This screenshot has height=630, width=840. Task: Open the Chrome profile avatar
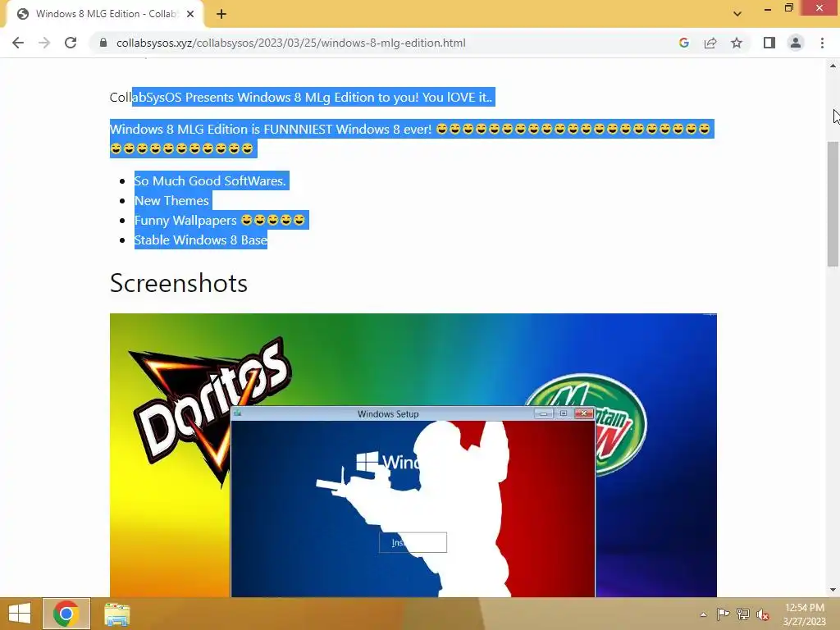coord(796,43)
